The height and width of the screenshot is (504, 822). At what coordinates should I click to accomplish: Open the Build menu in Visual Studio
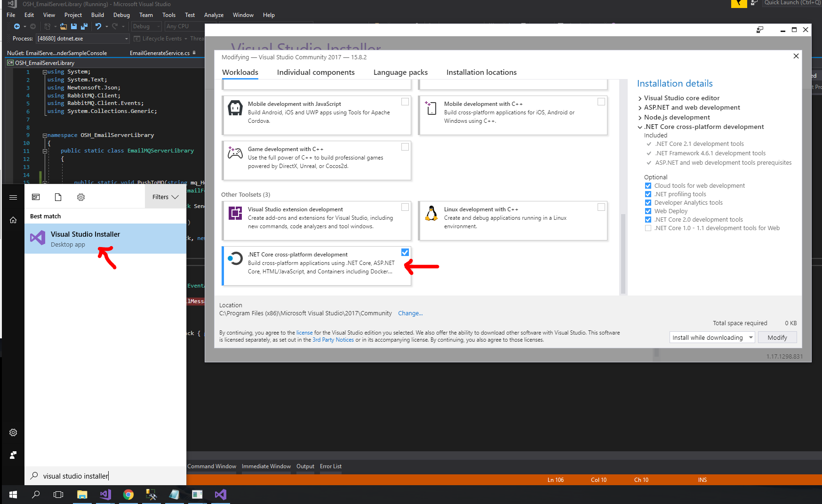coord(97,15)
